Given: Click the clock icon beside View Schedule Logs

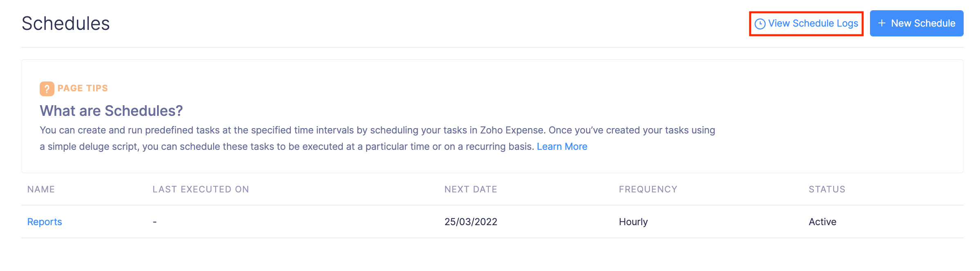Looking at the screenshot, I should pos(760,23).
